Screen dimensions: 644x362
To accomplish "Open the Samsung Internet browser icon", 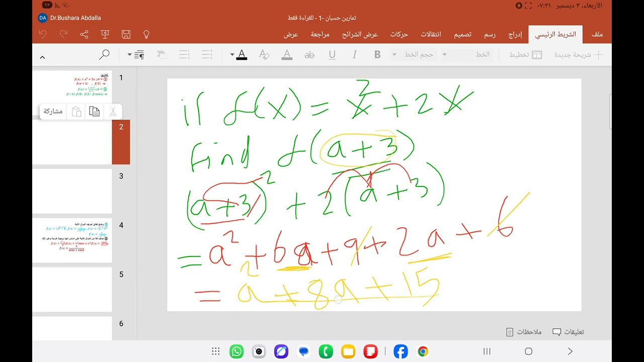I will click(281, 351).
